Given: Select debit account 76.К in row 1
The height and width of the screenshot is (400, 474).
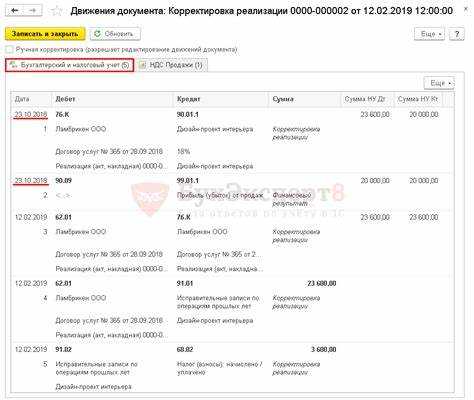Looking at the screenshot, I should pos(62,114).
